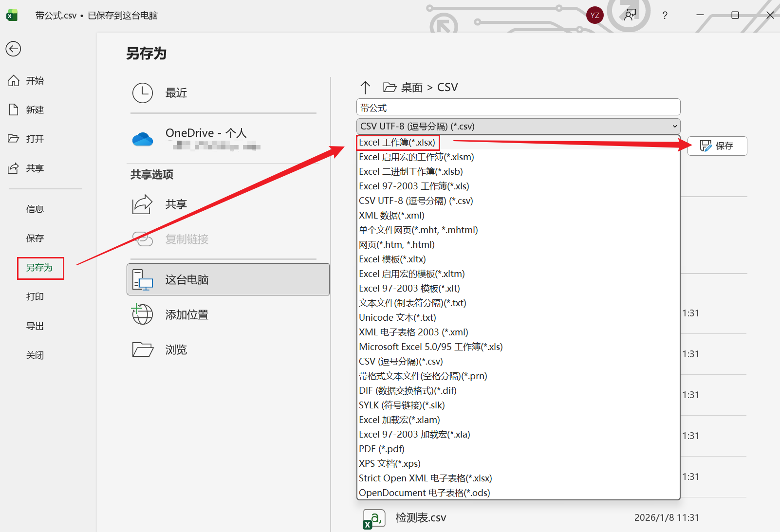Click the 保存 (Save) button

point(717,146)
